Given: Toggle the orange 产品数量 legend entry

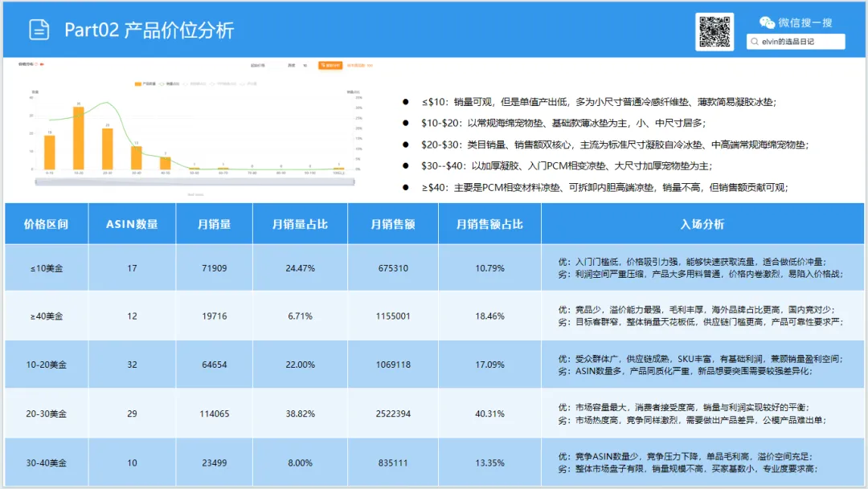Looking at the screenshot, I should (x=145, y=84).
